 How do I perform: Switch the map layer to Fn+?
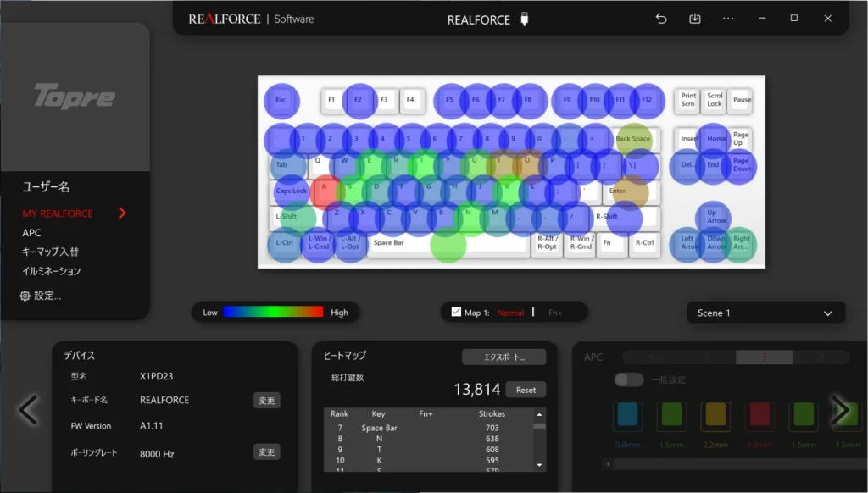point(555,313)
